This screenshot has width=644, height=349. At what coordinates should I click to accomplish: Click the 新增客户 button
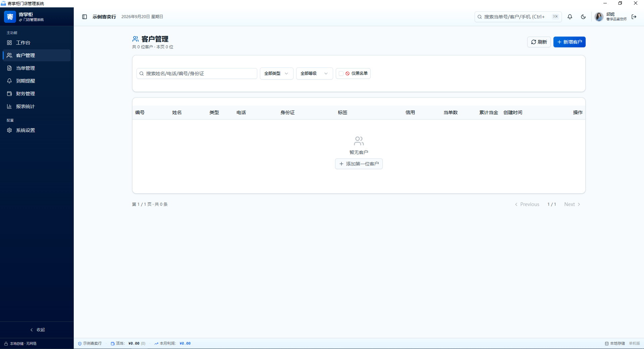pyautogui.click(x=570, y=42)
